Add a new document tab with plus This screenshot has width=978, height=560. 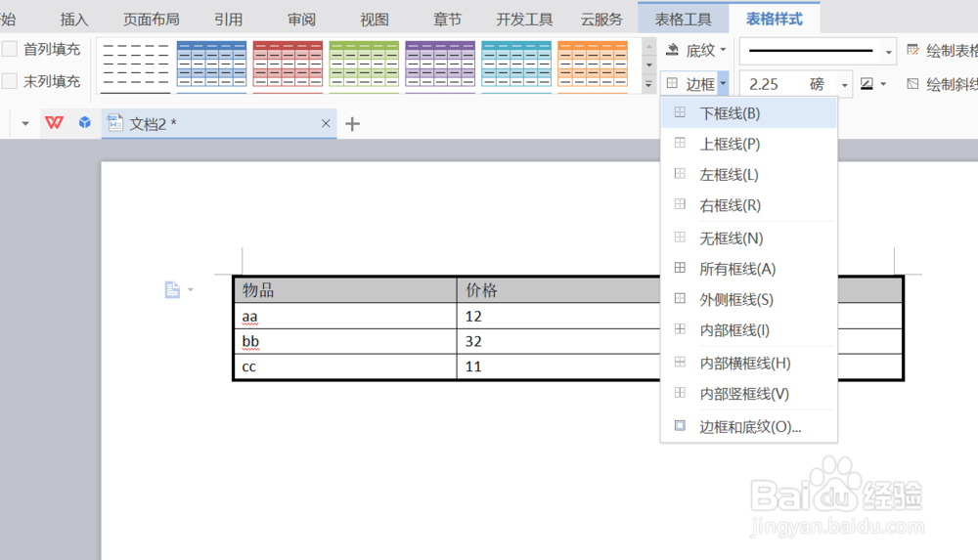352,123
